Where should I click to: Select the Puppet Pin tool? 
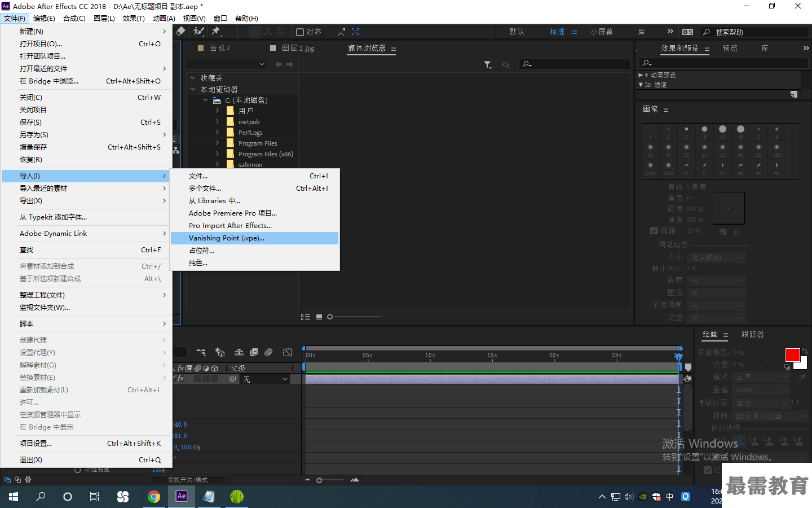coord(216,32)
